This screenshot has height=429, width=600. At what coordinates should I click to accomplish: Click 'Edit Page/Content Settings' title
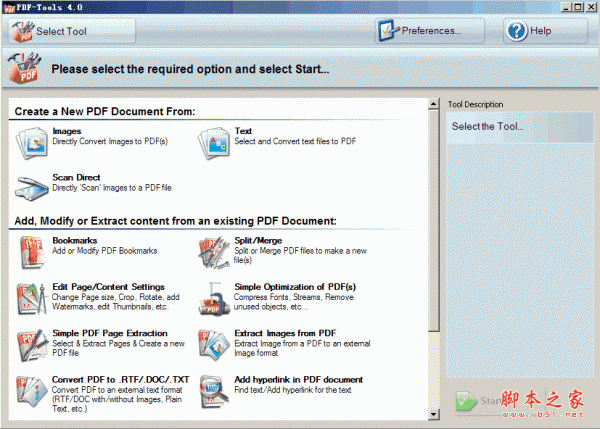[x=108, y=287]
